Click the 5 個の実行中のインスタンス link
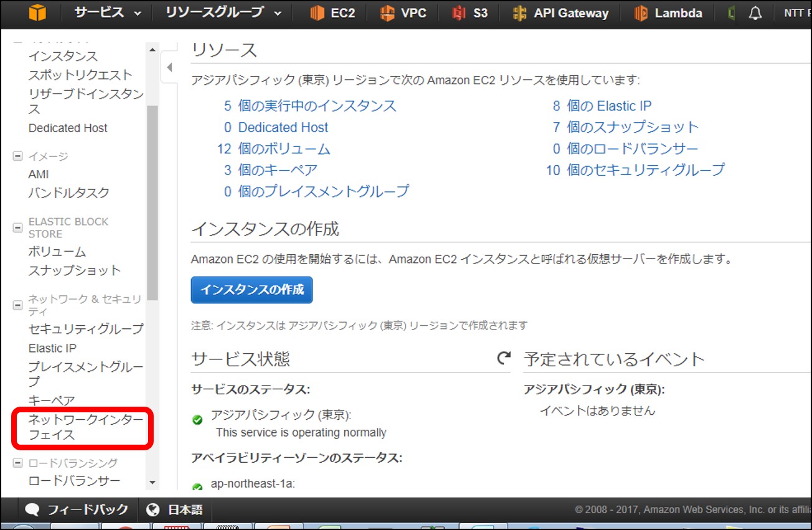812x530 pixels. pos(310,106)
